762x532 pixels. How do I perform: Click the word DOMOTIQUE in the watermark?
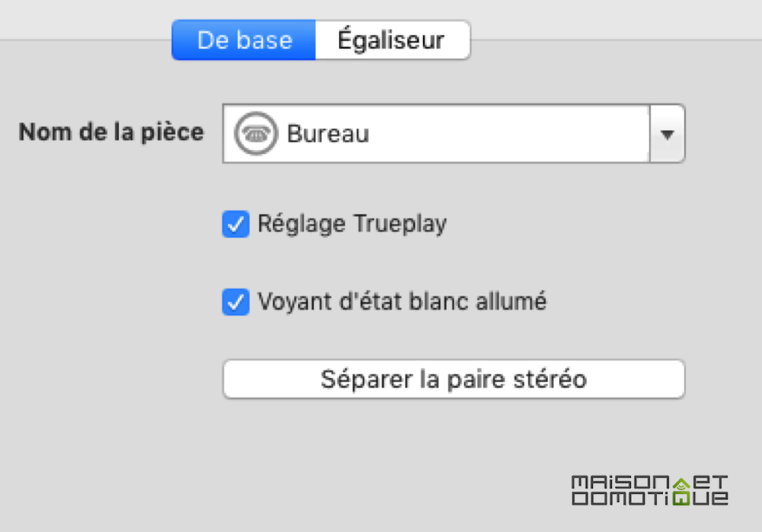click(x=650, y=498)
